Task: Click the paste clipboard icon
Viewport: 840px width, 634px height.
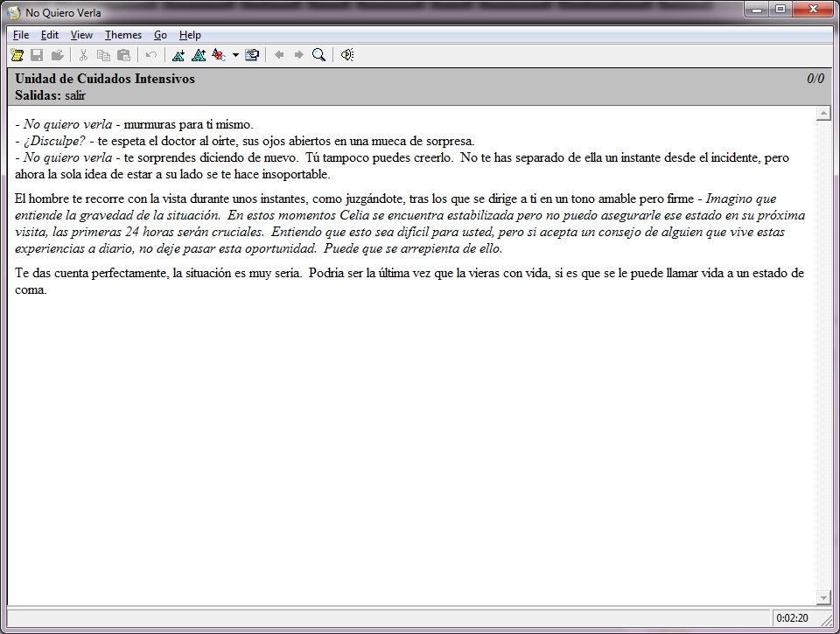Action: click(123, 55)
